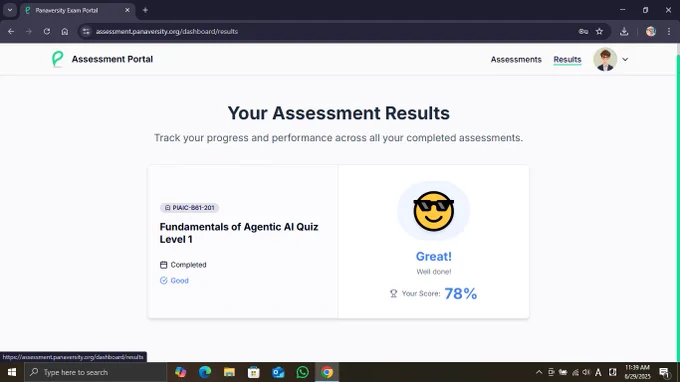Open Microsoft Edge from the taskbar
The height and width of the screenshot is (382, 680).
pyautogui.click(x=205, y=372)
